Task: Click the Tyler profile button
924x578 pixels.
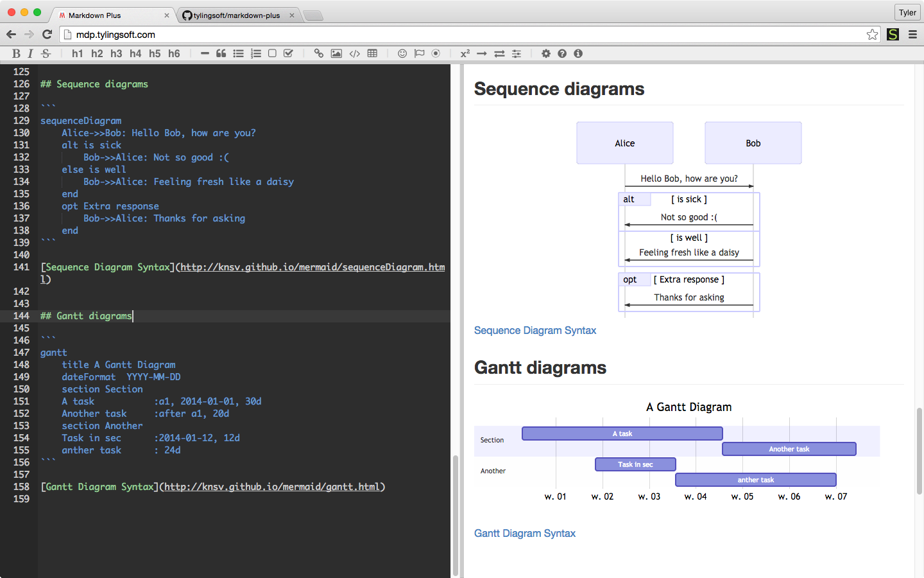Action: tap(907, 13)
